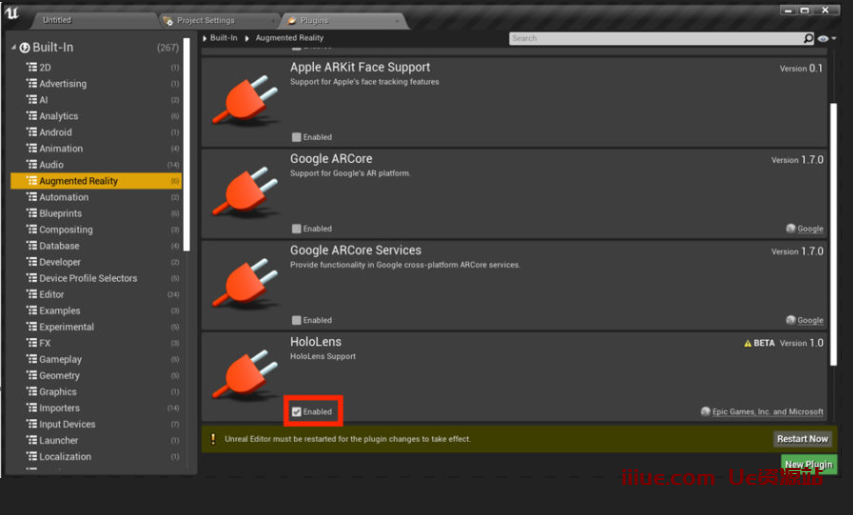Viewport: 853px width, 515px height.
Task: Click the Compositing category list icon
Action: 32,229
